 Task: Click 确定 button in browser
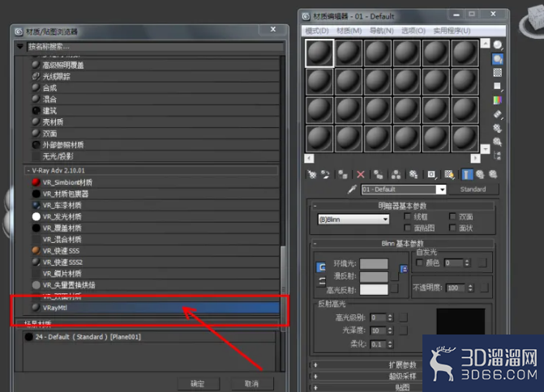198,384
